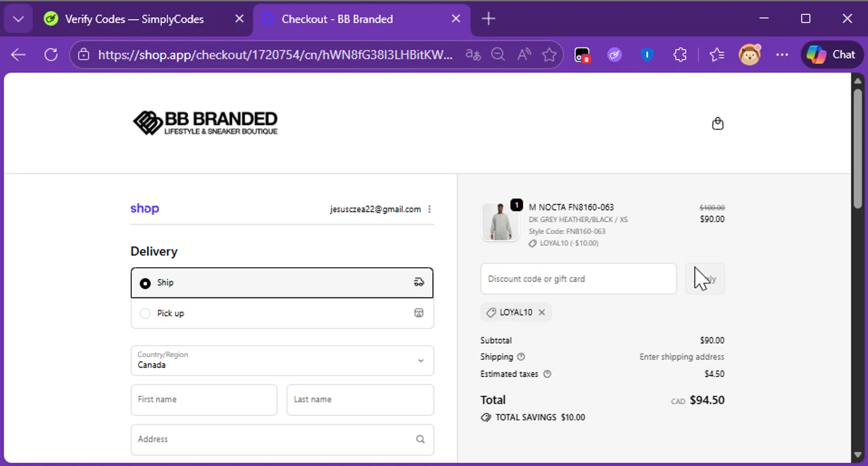Open account options menu beside email
The width and height of the screenshot is (868, 466).
coord(429,209)
